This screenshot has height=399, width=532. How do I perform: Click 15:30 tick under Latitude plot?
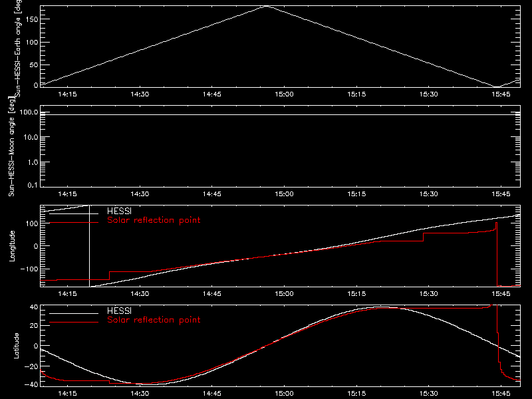[x=429, y=394]
